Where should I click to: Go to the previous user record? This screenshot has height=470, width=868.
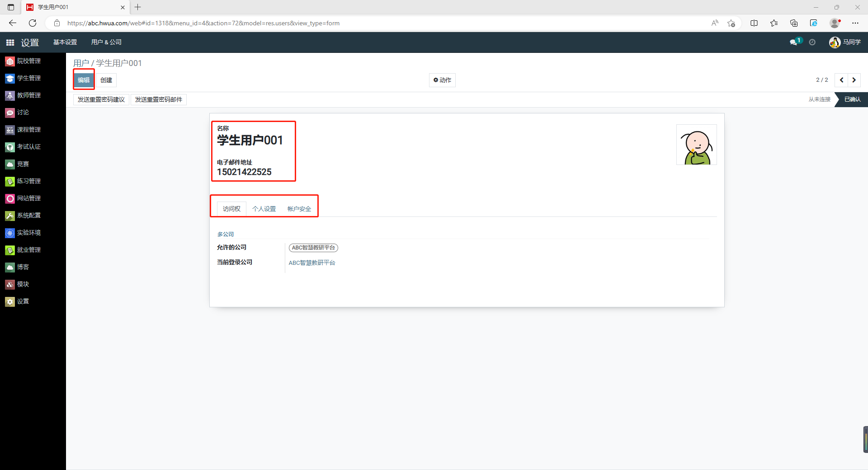(841, 80)
